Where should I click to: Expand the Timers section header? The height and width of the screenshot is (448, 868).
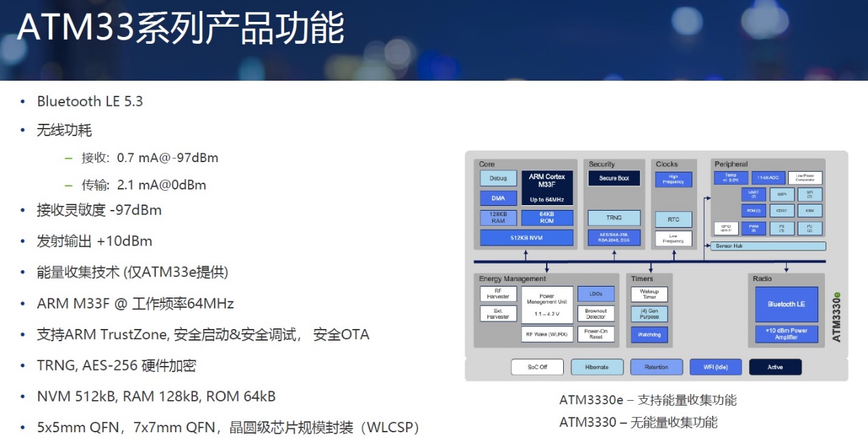[x=642, y=278]
